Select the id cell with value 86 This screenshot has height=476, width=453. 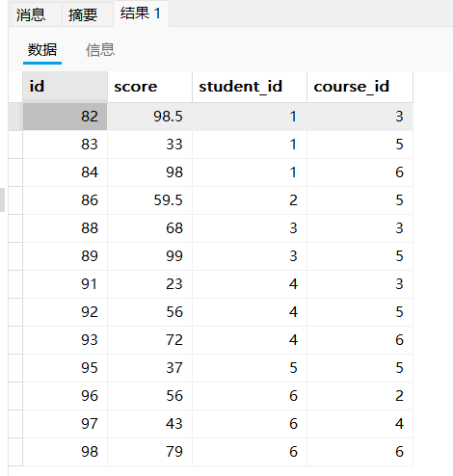click(65, 200)
